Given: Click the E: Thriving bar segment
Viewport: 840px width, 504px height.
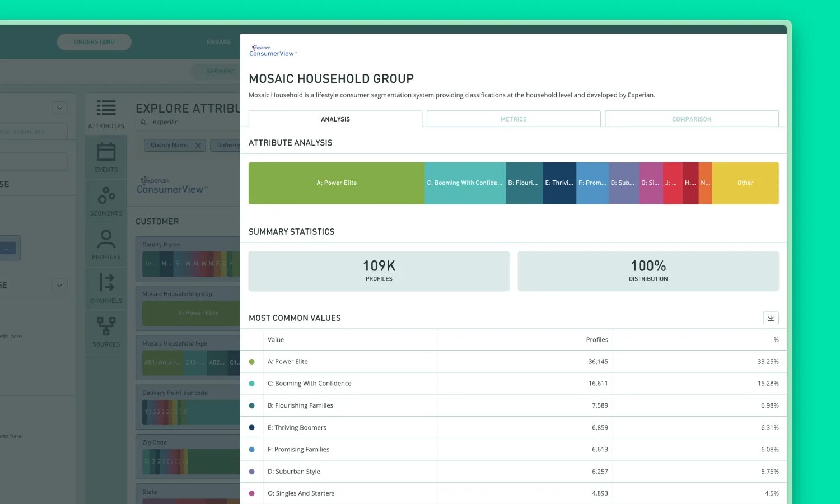Looking at the screenshot, I should pyautogui.click(x=559, y=183).
